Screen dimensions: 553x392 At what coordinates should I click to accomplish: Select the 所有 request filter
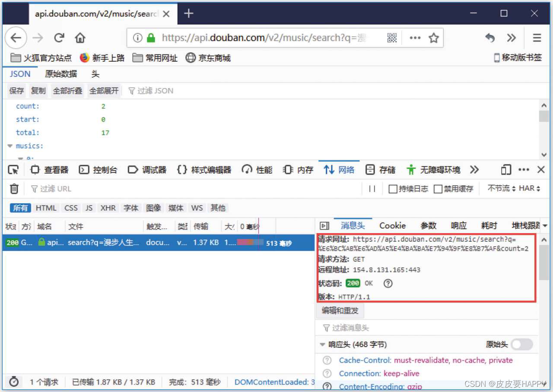(20, 208)
